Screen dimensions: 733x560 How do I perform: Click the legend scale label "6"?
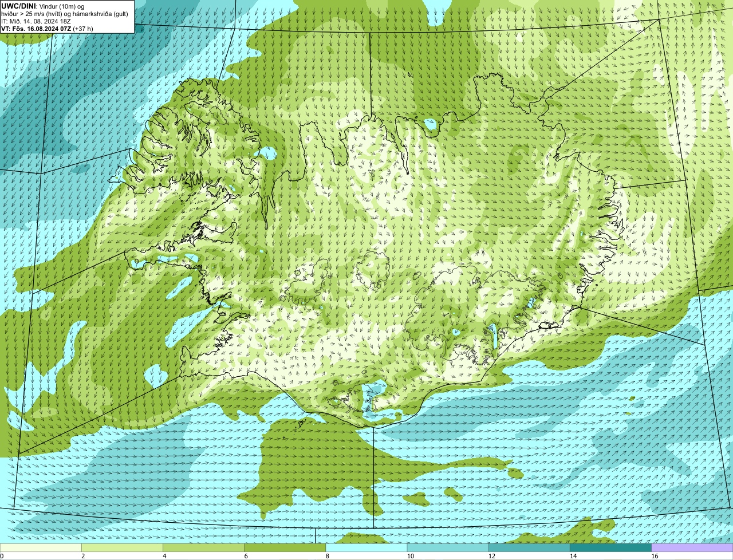pyautogui.click(x=246, y=556)
